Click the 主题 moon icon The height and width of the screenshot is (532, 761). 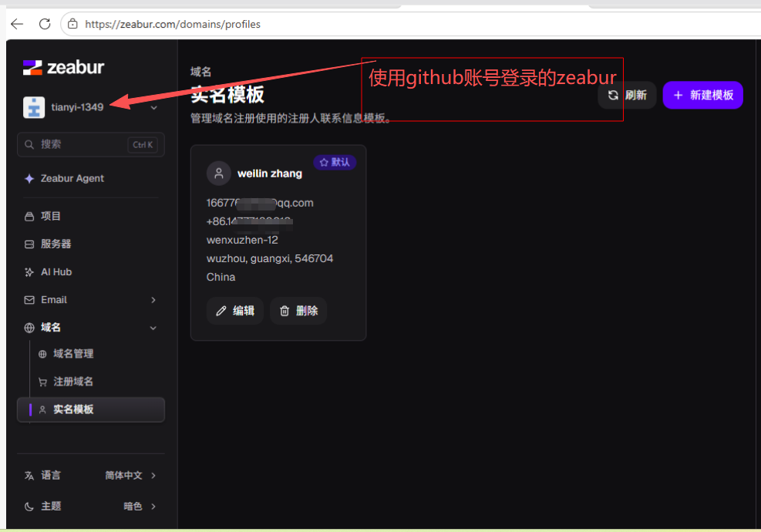point(29,507)
